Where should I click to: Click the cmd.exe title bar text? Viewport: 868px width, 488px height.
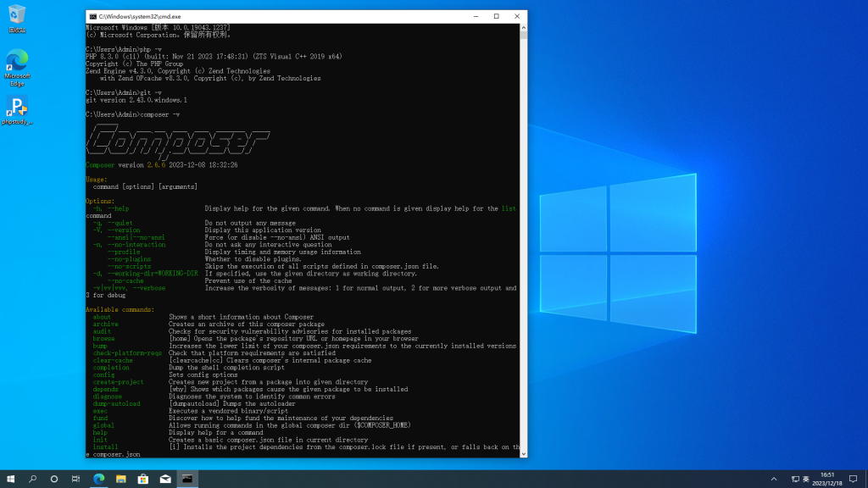click(x=140, y=17)
